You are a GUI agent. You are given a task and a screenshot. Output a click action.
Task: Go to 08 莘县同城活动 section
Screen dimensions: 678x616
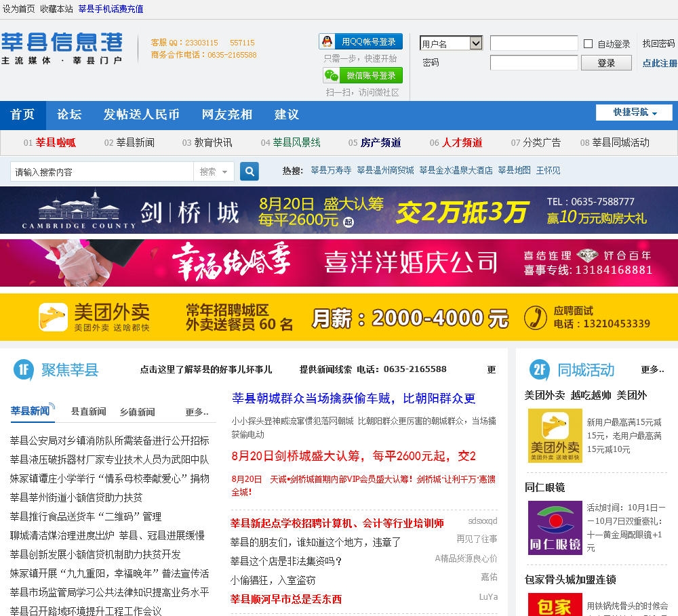pos(614,143)
